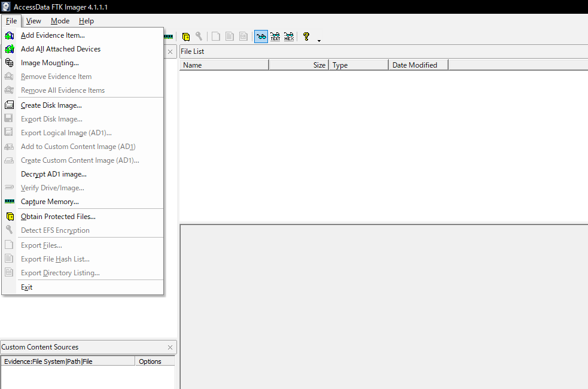Choose Add All Attached Devices
Viewport: 588px width, 389px height.
[x=83, y=49]
